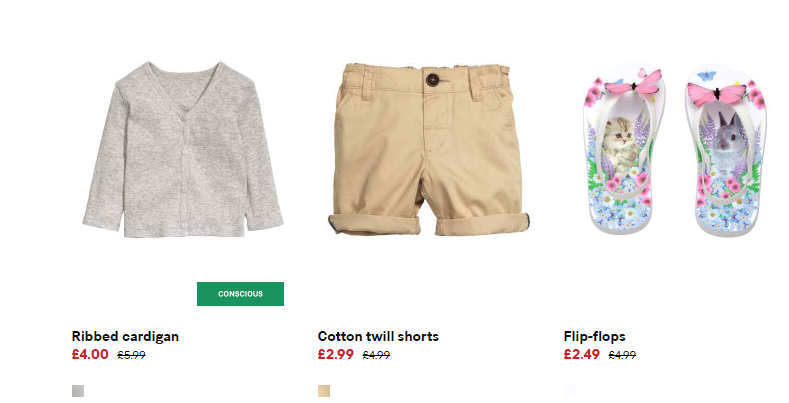This screenshot has width=789, height=403.
Task: Open the Cotton twill shorts title link
Action: tap(378, 336)
